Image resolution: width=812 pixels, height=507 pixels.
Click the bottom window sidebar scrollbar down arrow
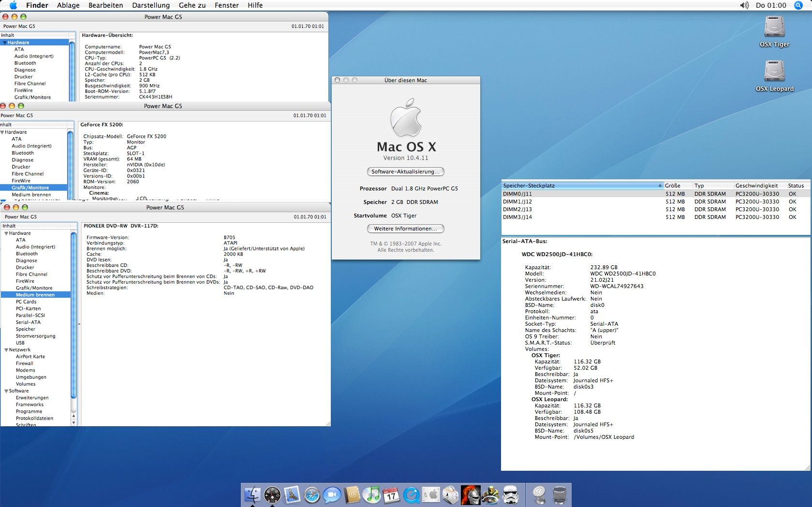(x=74, y=423)
